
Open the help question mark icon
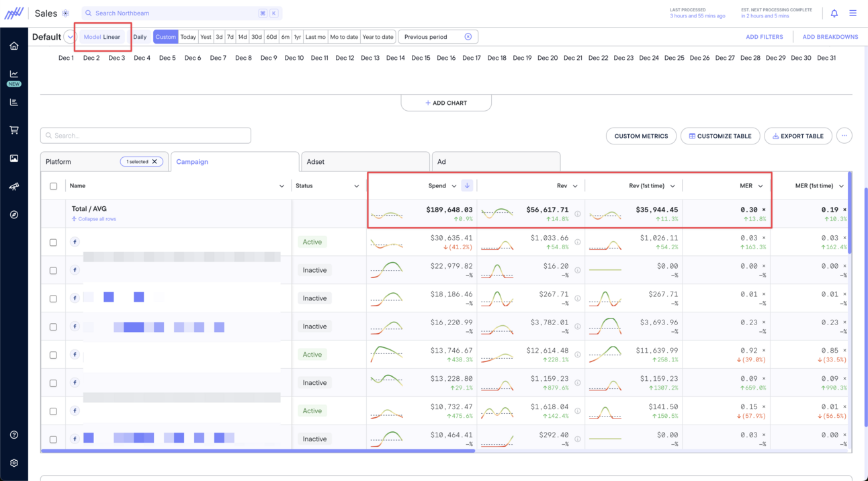click(x=14, y=435)
